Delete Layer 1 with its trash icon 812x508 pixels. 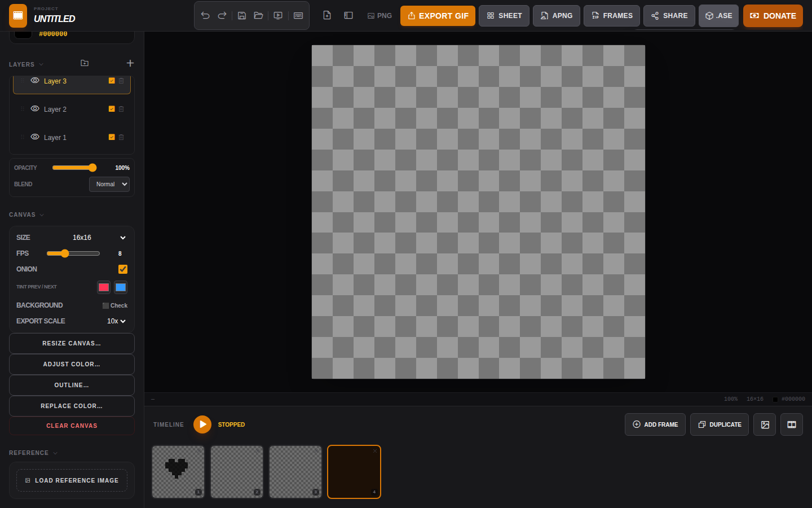(121, 137)
